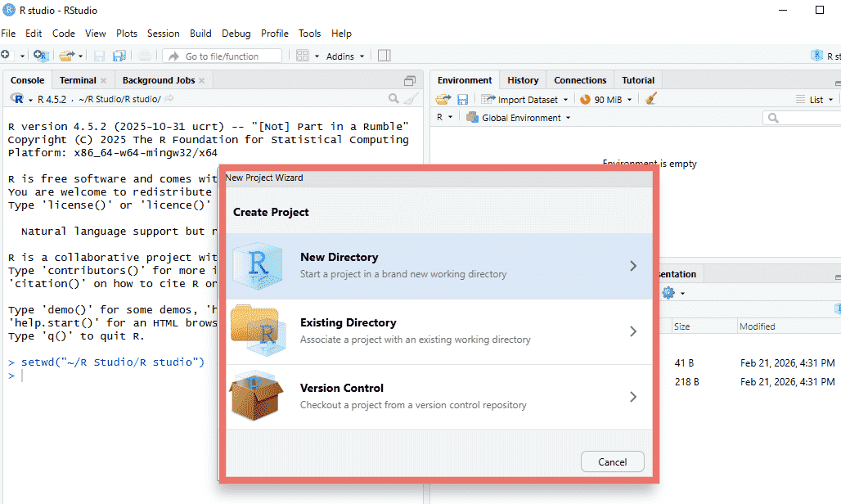Click the chevron on the Existing Directory row
Image resolution: width=841 pixels, height=504 pixels.
point(633,331)
